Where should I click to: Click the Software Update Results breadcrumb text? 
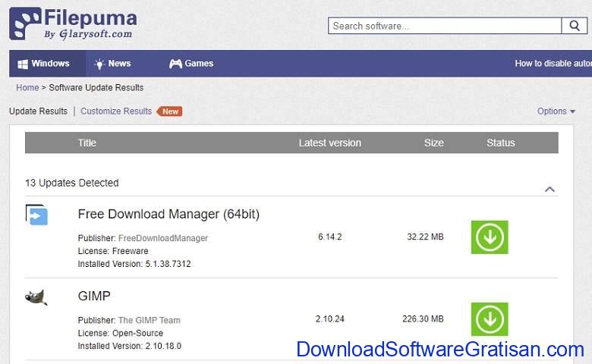tap(96, 87)
